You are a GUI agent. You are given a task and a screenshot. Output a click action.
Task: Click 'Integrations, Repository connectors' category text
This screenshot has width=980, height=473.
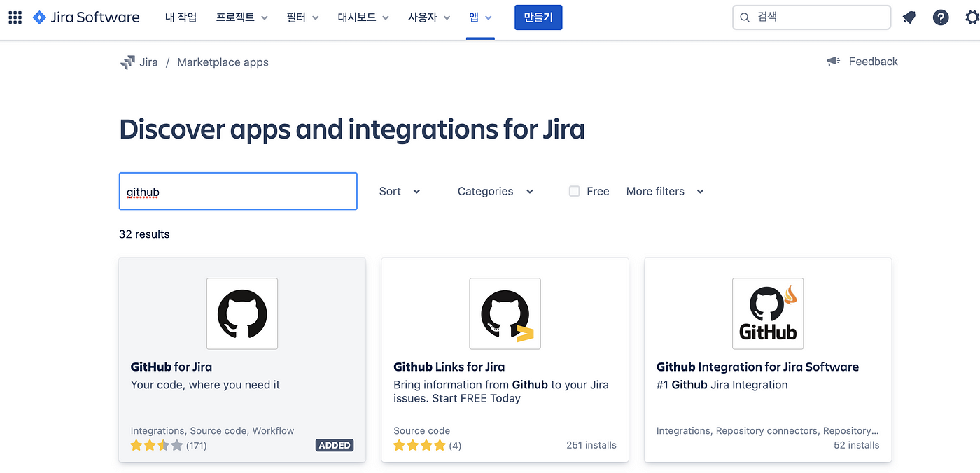pyautogui.click(x=767, y=430)
